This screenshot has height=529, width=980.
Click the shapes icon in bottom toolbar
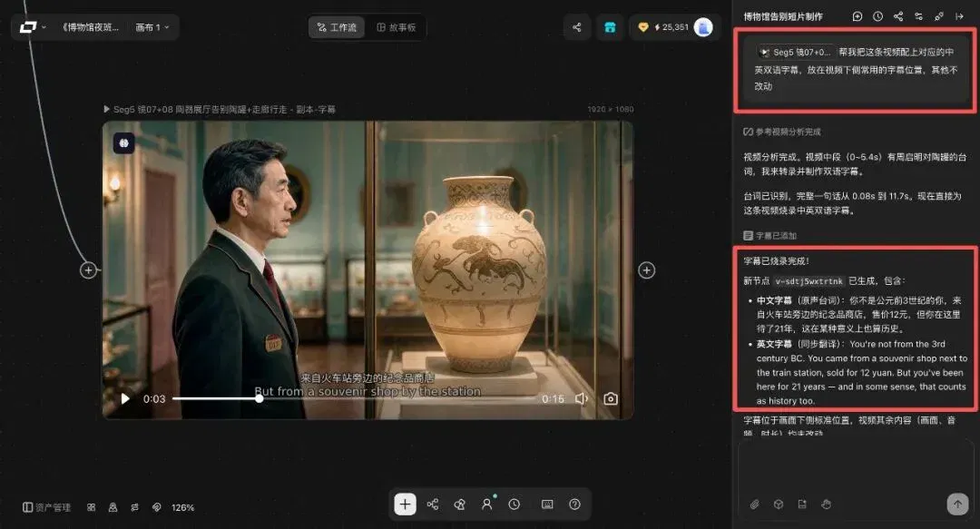[x=459, y=504]
